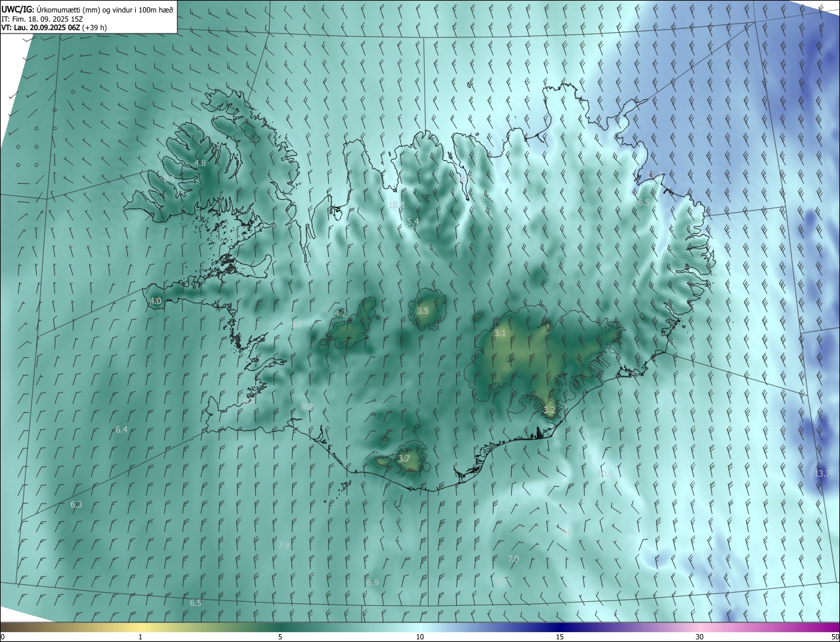The image size is (840, 642).
Task: Click the 50 tick on the color scale
Action: pos(835,637)
